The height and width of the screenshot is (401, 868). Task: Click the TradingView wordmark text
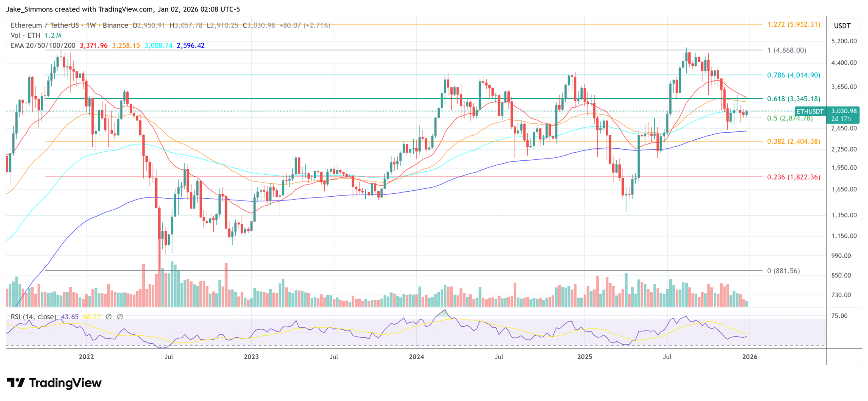(65, 383)
